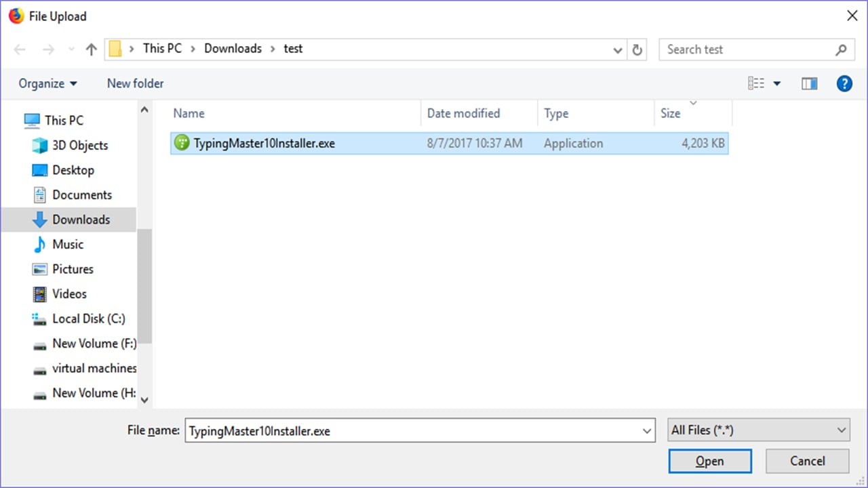
Task: Click the Cancel button
Action: coord(808,461)
